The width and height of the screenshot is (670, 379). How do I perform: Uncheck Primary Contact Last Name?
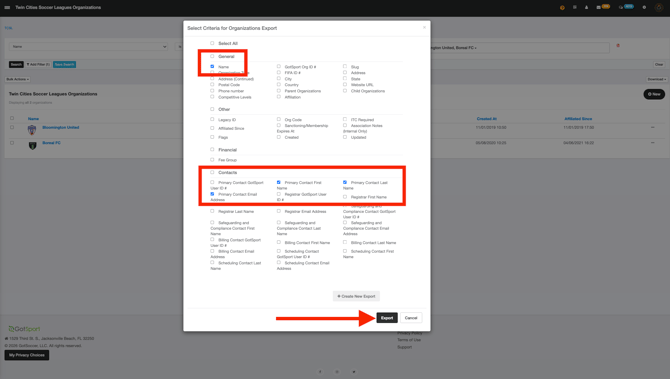[x=345, y=182]
